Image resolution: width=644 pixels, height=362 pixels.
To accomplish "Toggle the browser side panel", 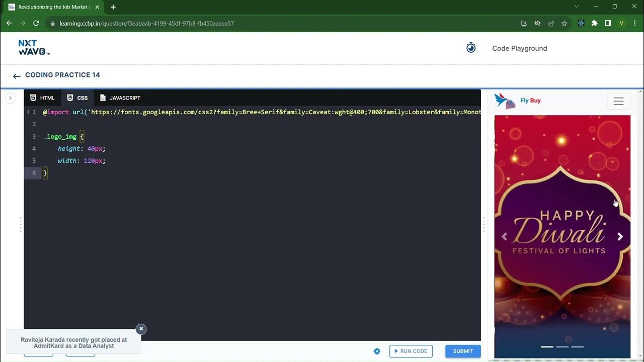I will click(x=608, y=23).
